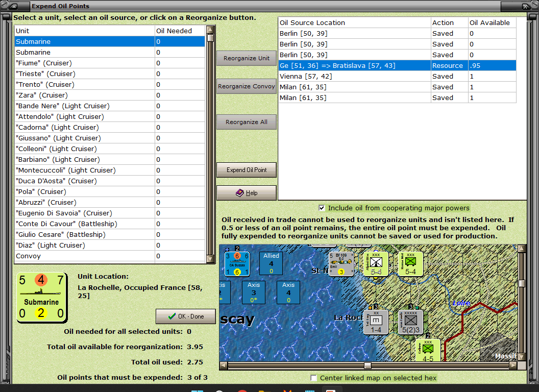
Task: Click the 4-5 green infantry counter
Action: 428,350
